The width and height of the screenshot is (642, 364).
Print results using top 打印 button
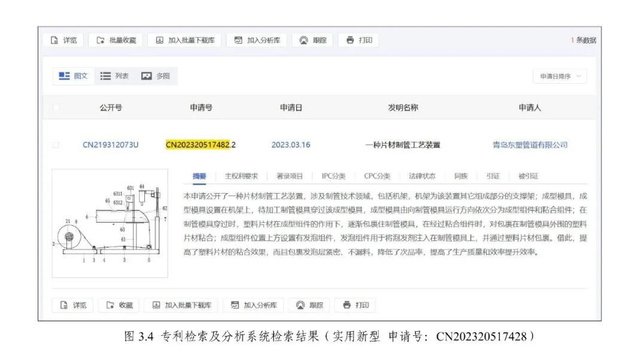coord(358,40)
